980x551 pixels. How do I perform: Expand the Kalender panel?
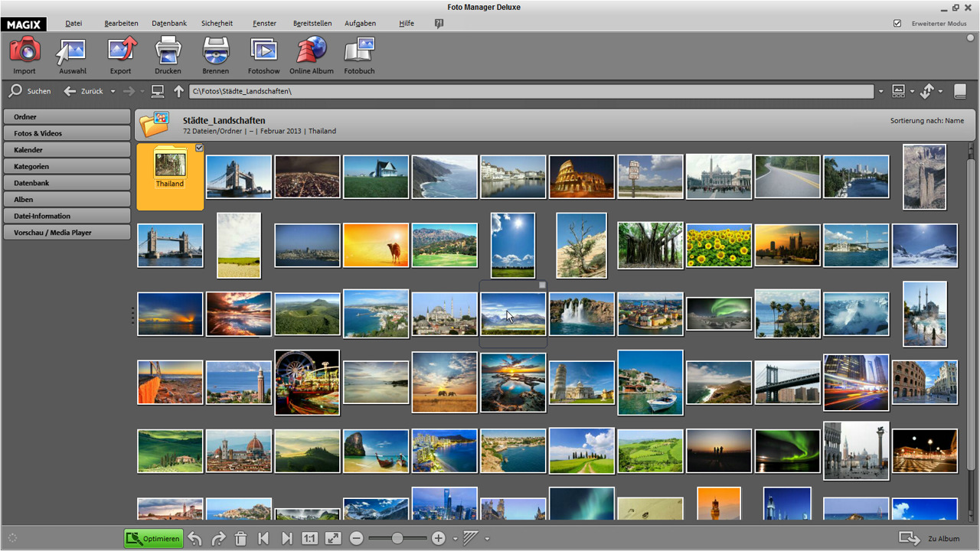point(67,150)
